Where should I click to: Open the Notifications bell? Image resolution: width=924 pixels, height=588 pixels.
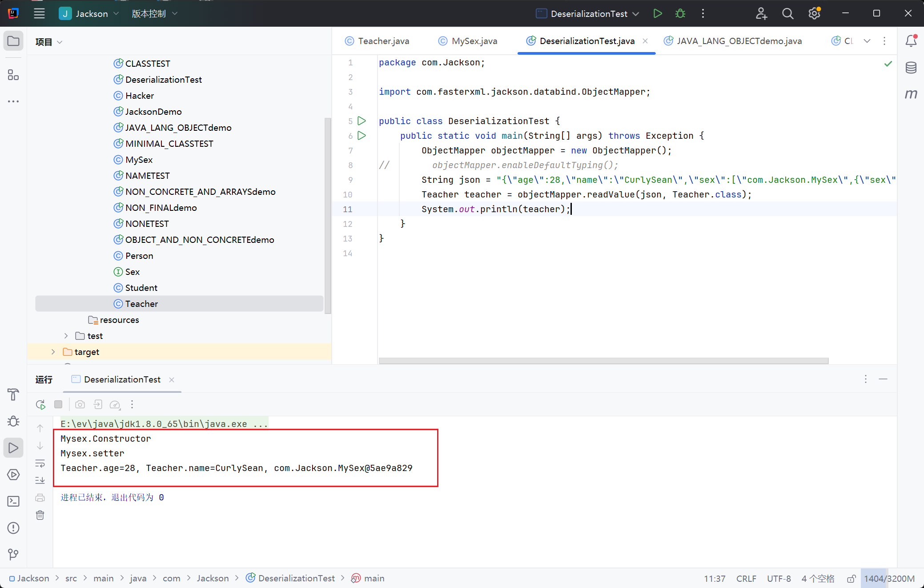(911, 41)
